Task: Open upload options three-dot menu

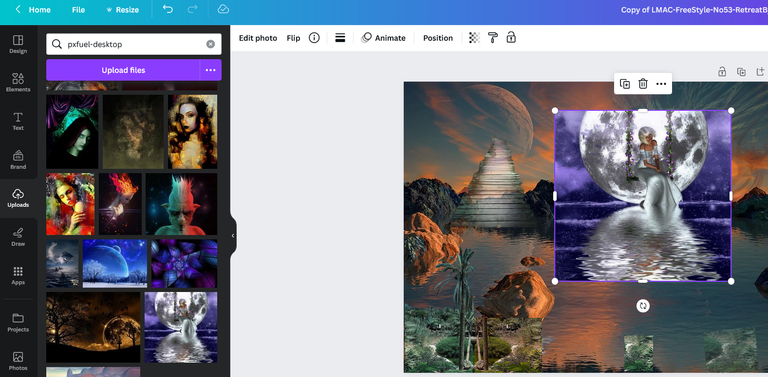Action: (x=211, y=70)
